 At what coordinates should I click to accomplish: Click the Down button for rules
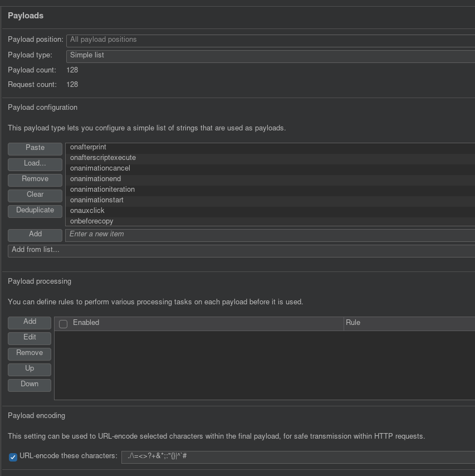(x=30, y=385)
